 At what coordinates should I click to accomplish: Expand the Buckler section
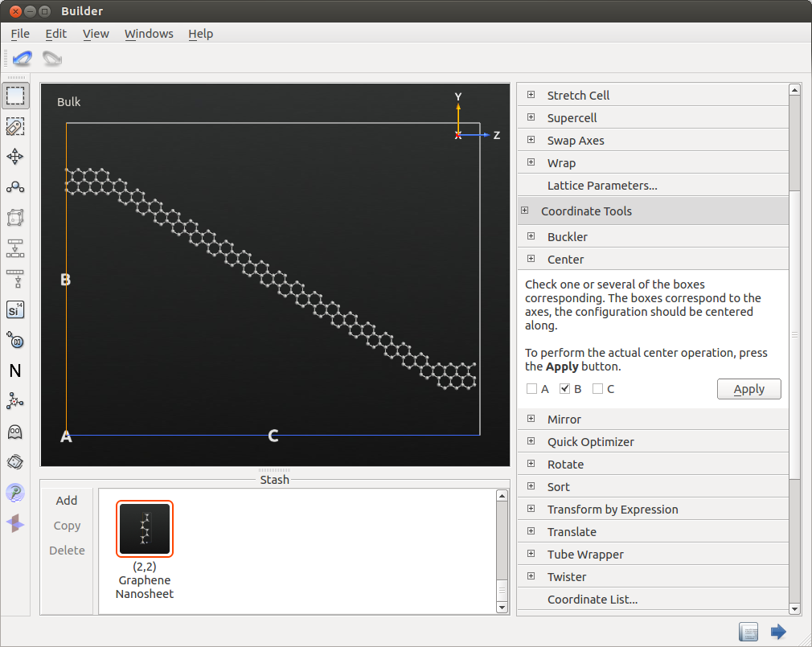531,236
